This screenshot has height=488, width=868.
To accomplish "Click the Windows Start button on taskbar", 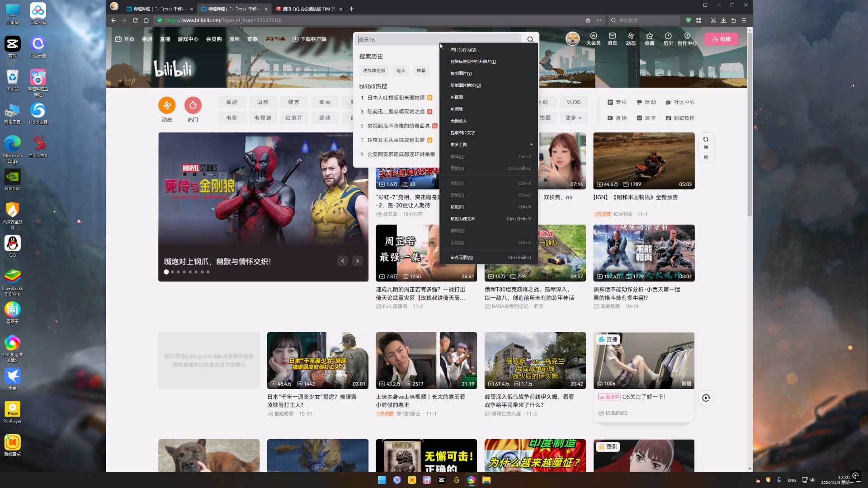I will pos(382,480).
